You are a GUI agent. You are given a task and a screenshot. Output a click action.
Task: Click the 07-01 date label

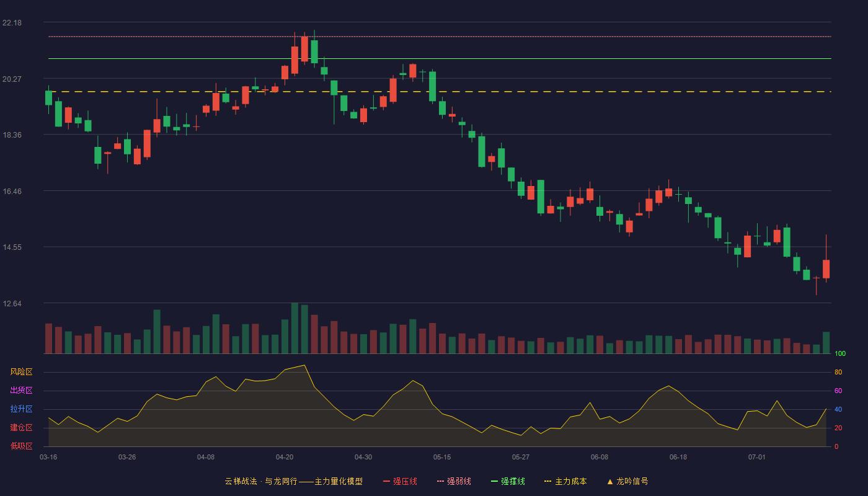point(757,457)
